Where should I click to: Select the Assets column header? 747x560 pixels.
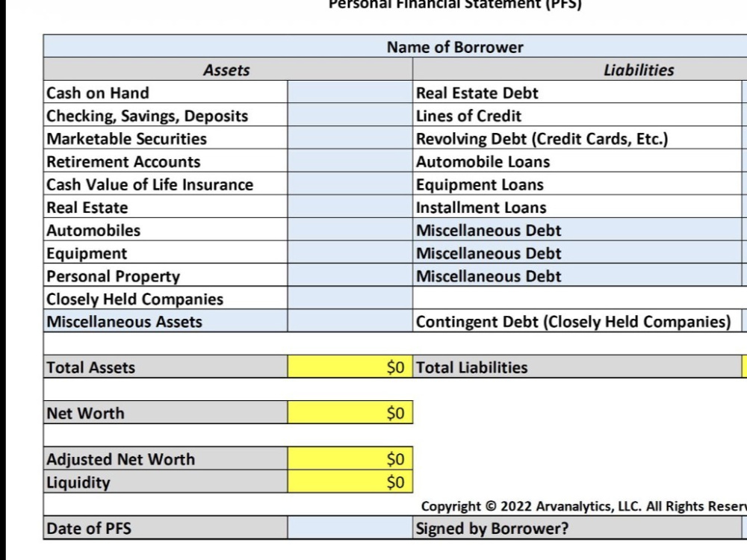coord(228,69)
